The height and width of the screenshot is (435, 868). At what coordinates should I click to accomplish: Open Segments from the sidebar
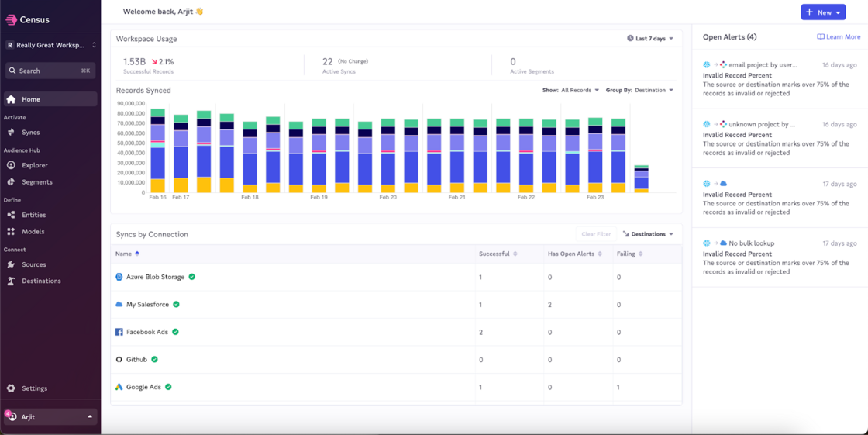(x=36, y=182)
